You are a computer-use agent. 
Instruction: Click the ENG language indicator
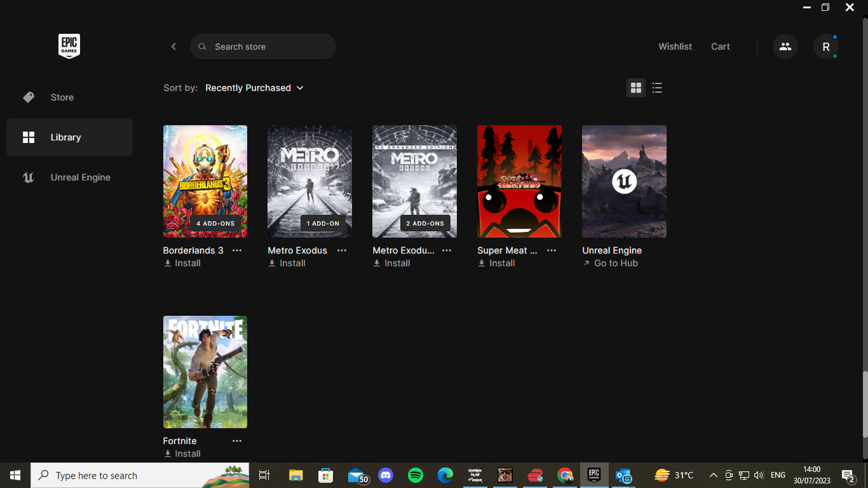[x=778, y=475]
